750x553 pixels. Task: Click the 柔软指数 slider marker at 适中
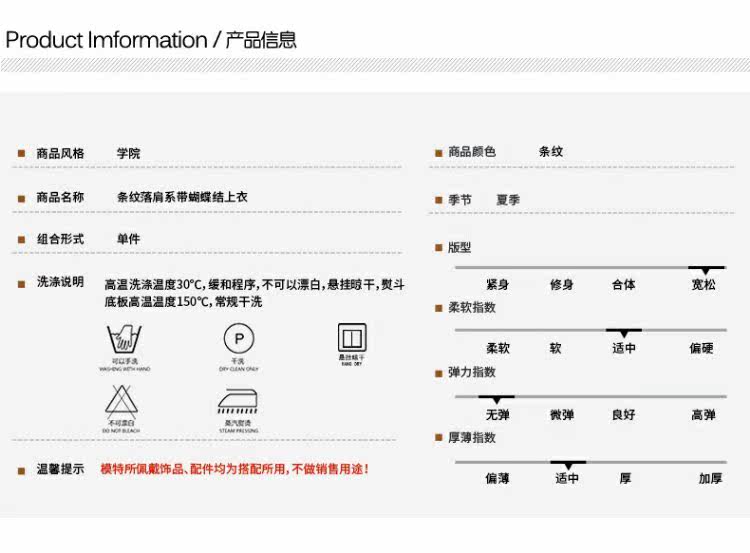coord(624,332)
